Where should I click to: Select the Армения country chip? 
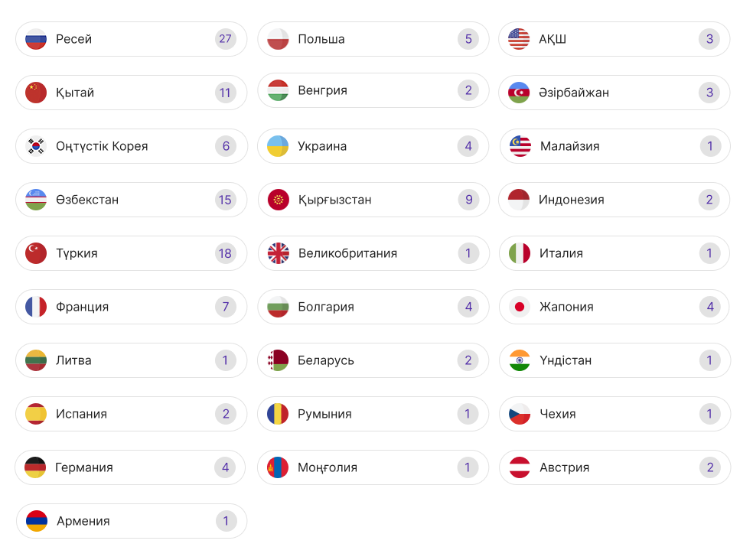click(131, 521)
